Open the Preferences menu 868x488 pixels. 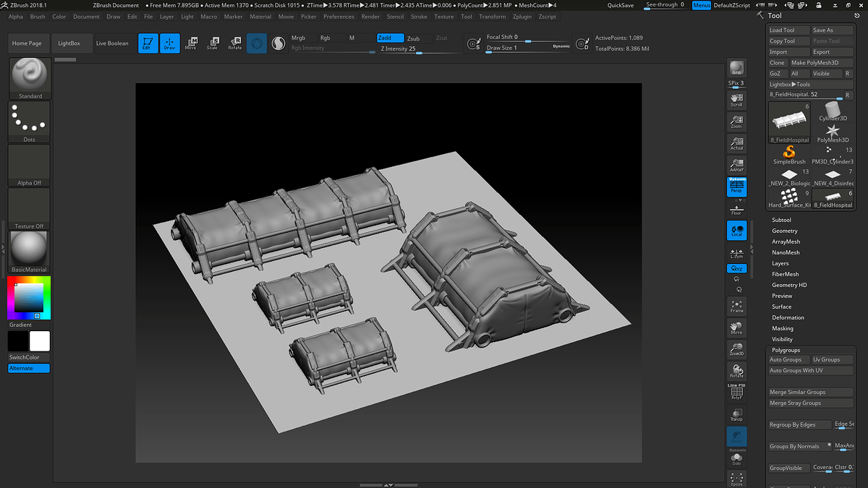click(339, 16)
